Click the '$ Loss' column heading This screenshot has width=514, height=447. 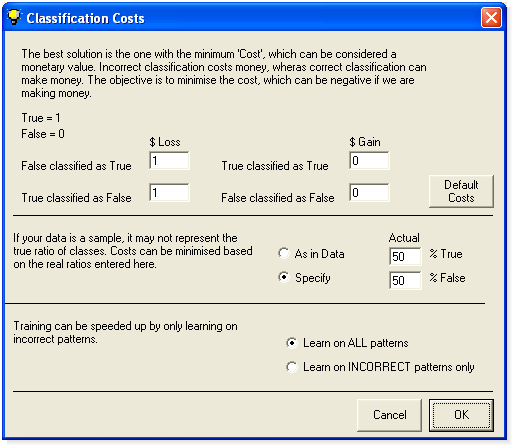(165, 142)
